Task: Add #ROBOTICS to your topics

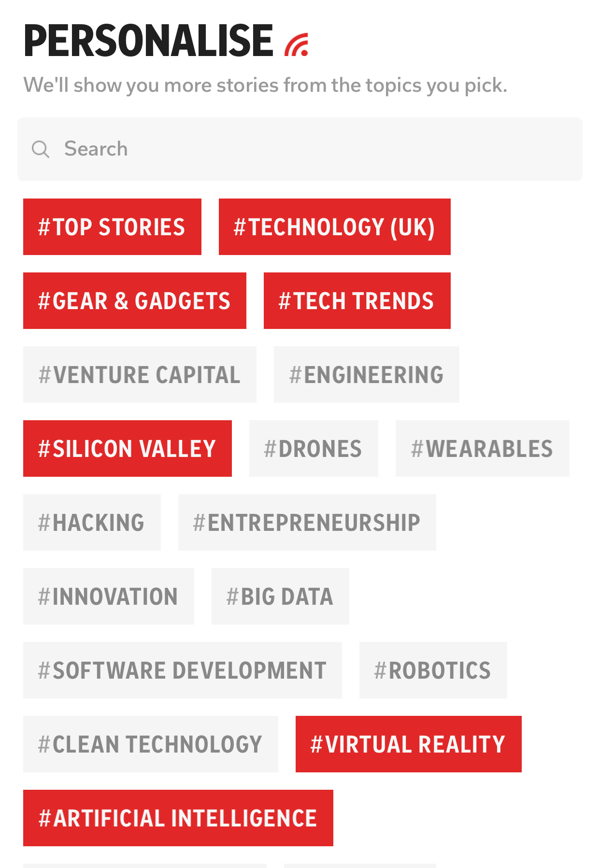Action: (x=433, y=670)
